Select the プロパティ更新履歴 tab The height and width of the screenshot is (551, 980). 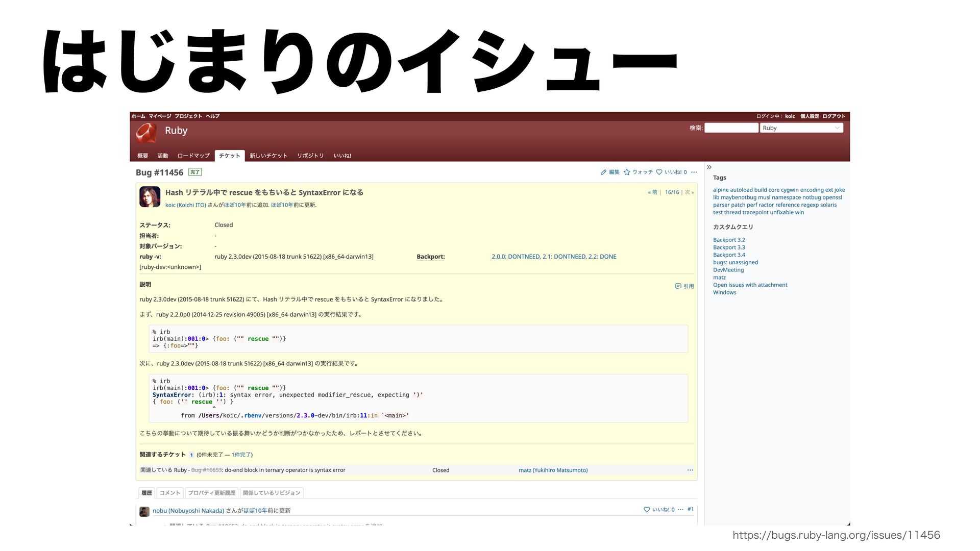point(211,493)
